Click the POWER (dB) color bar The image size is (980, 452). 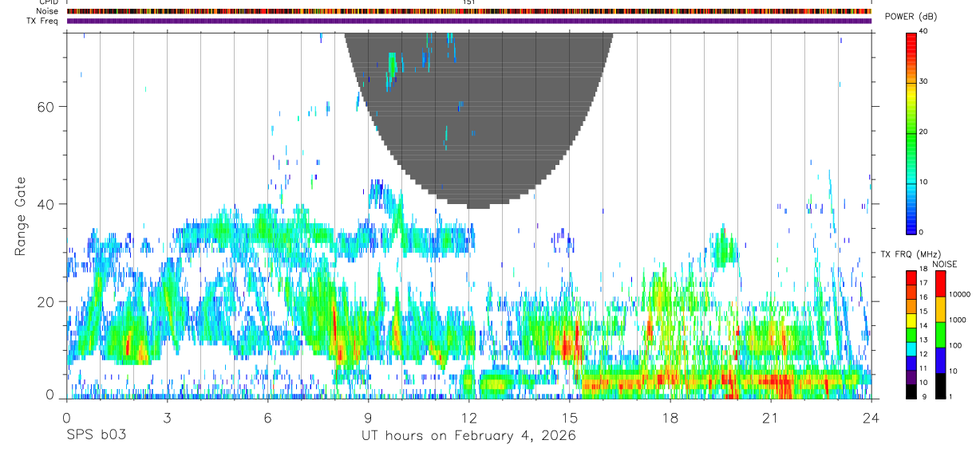pyautogui.click(x=911, y=132)
